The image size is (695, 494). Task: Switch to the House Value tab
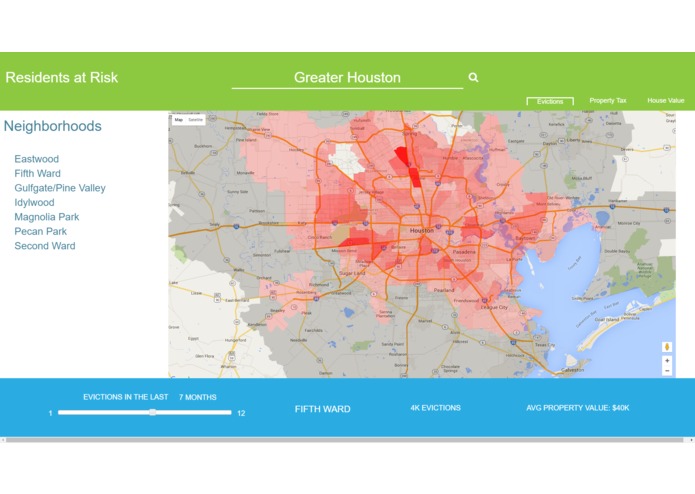pos(666,101)
